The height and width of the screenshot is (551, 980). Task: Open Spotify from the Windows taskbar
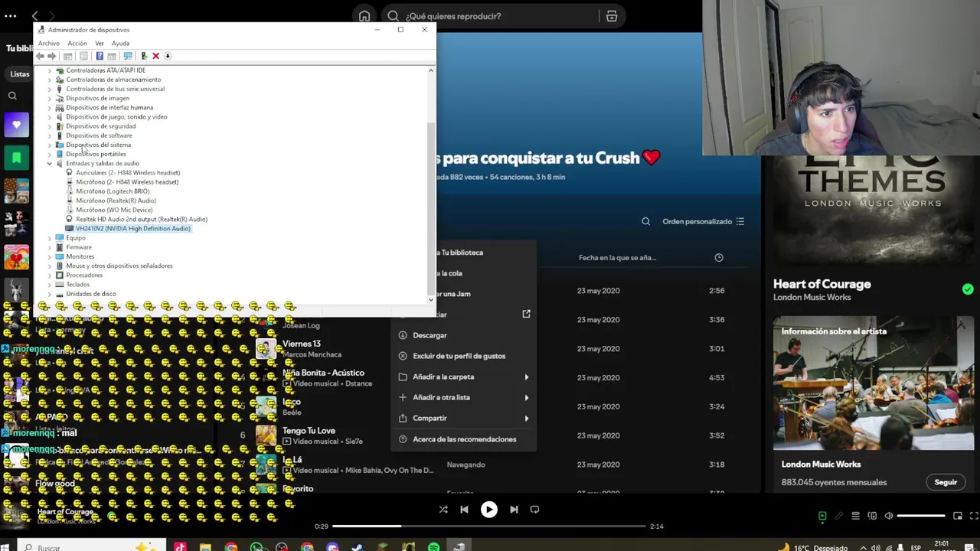click(434, 547)
